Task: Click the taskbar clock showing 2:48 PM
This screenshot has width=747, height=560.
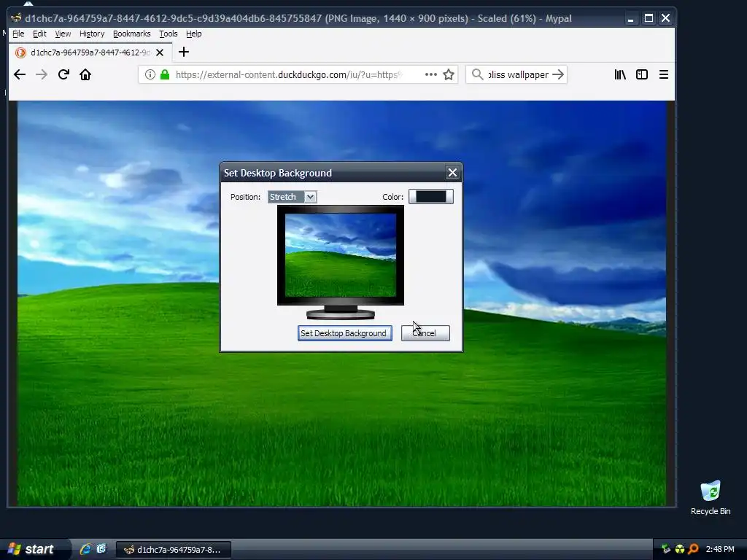Action: tap(720, 549)
